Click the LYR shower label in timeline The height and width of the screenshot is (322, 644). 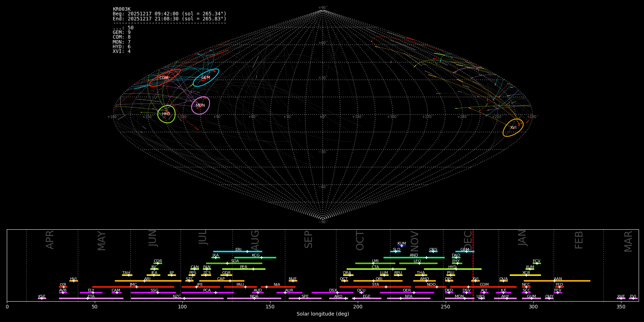point(63,285)
